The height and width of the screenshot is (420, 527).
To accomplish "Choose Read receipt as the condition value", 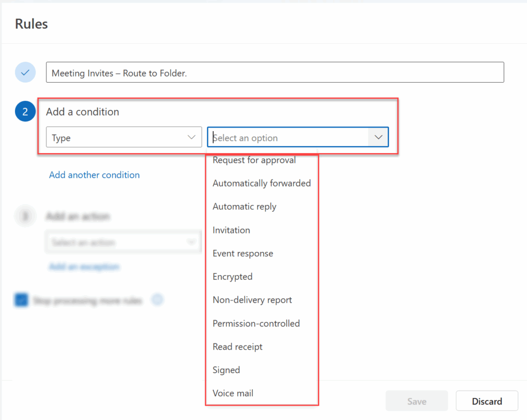I will [x=237, y=346].
